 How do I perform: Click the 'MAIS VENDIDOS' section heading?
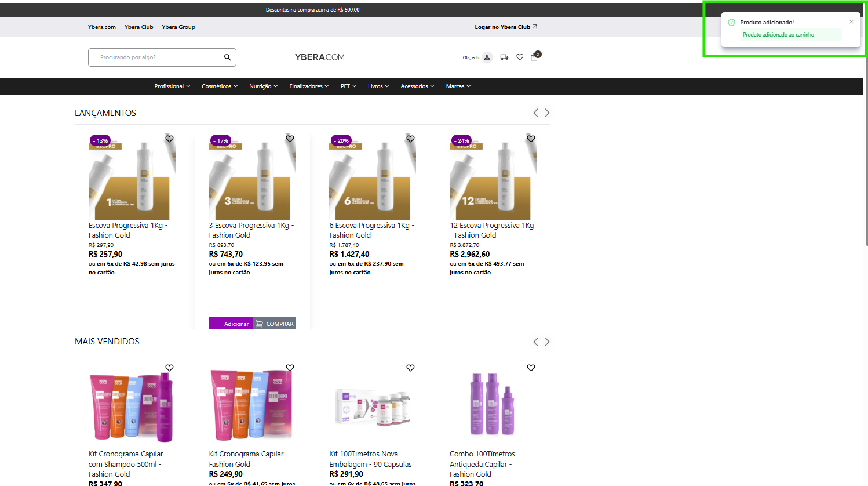107,342
